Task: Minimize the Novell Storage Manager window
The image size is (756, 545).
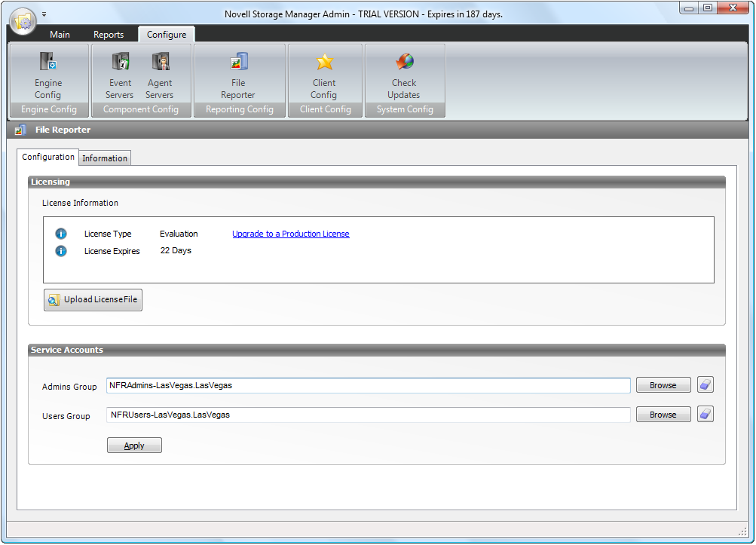Action: pyautogui.click(x=689, y=8)
